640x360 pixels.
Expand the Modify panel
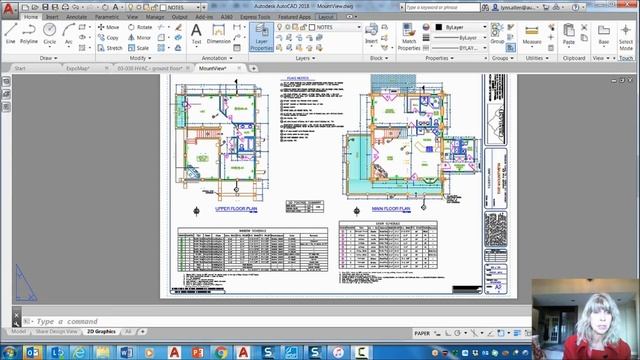coord(140,58)
